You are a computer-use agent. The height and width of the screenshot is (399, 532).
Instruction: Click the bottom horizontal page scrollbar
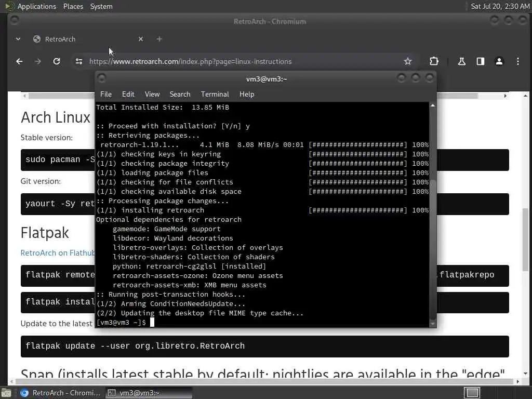[x=264, y=382]
